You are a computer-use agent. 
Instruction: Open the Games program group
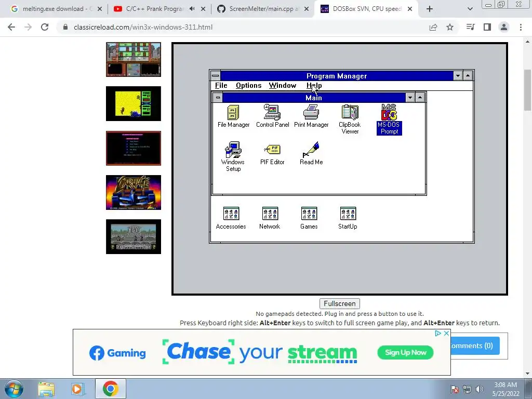coord(309,218)
